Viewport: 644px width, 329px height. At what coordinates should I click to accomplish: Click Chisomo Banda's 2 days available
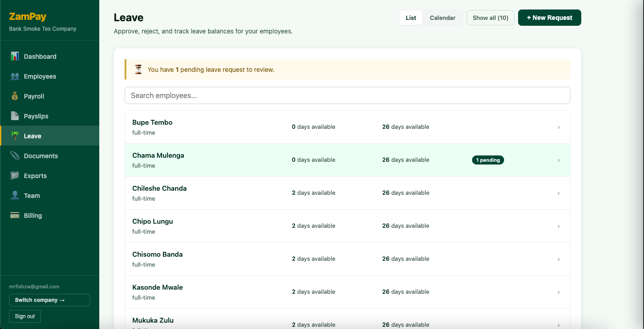pos(314,259)
